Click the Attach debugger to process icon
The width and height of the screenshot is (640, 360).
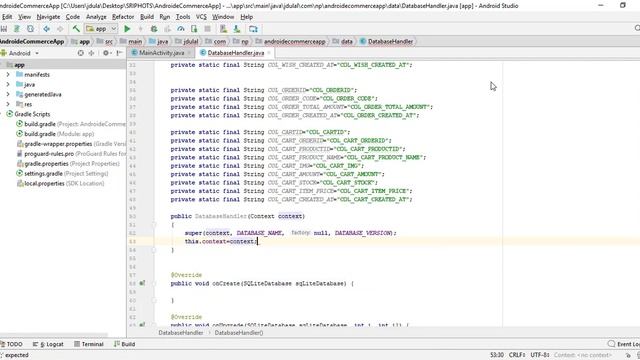coord(194,29)
